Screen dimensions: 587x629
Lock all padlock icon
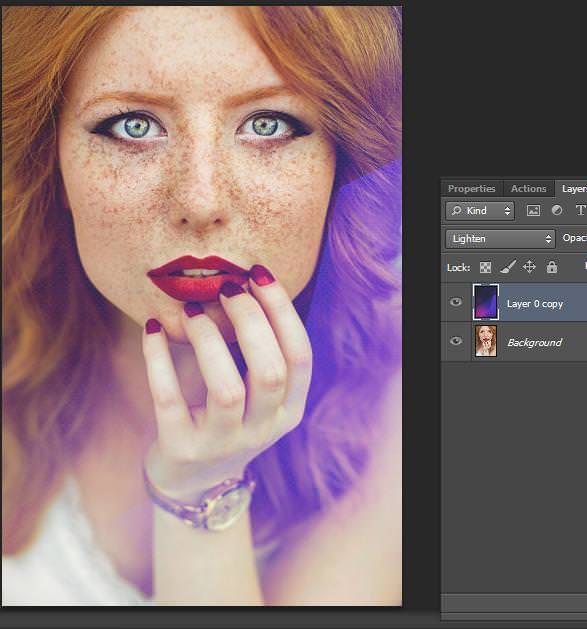tap(552, 267)
